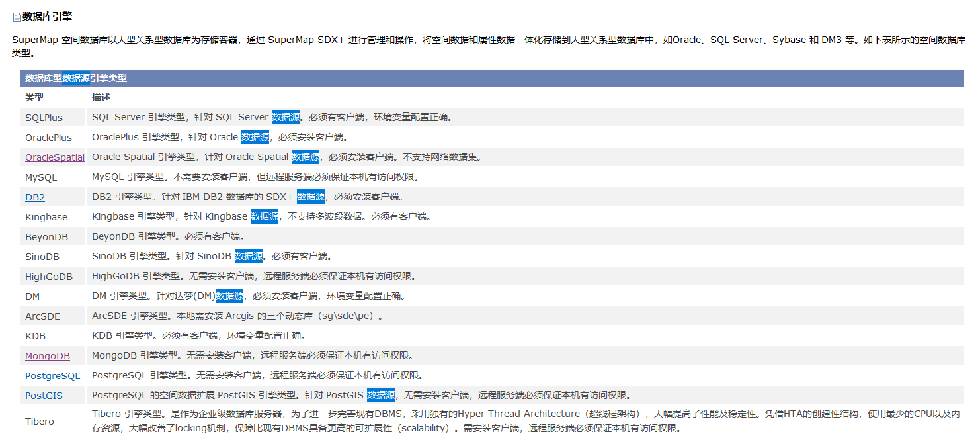Open the PostgreSQL link
The width and height of the screenshot is (980, 444).
52,376
